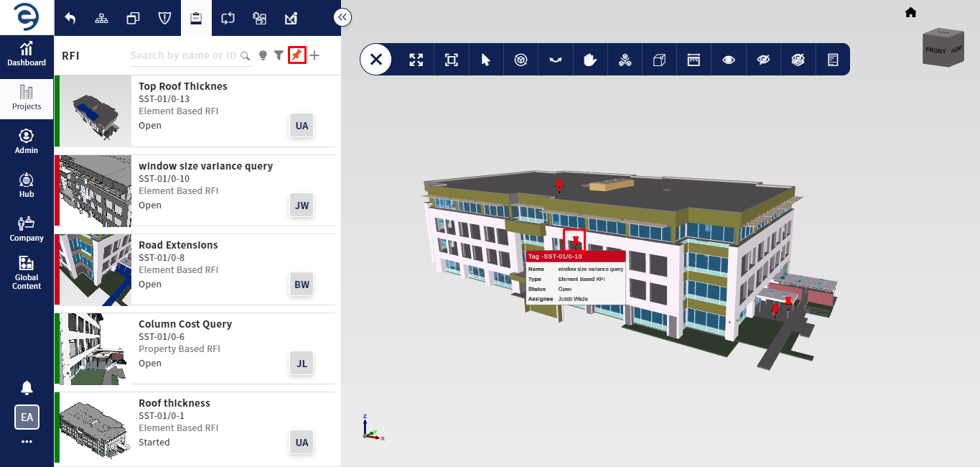Add a new RFI with plus icon

pos(314,55)
